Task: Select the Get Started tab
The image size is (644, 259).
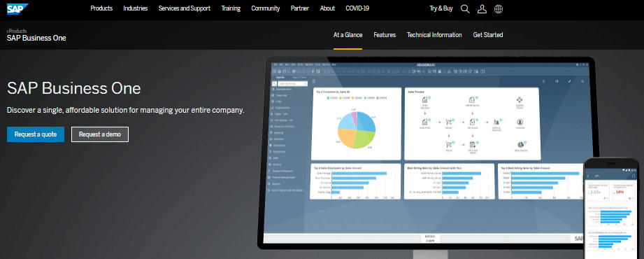Action: tap(488, 35)
